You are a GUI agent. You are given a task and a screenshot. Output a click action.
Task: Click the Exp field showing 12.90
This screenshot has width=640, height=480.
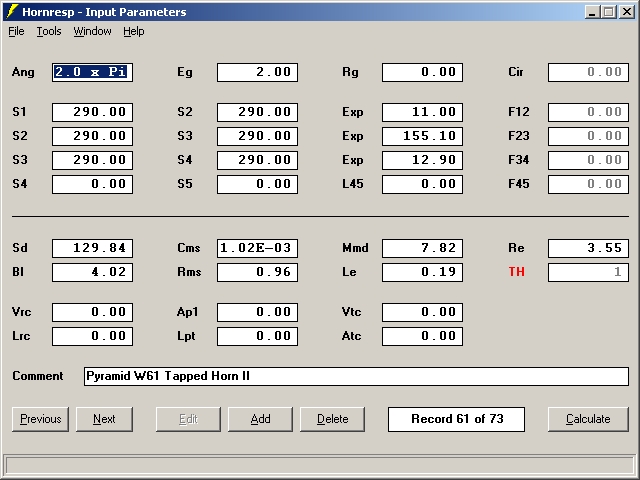click(422, 160)
